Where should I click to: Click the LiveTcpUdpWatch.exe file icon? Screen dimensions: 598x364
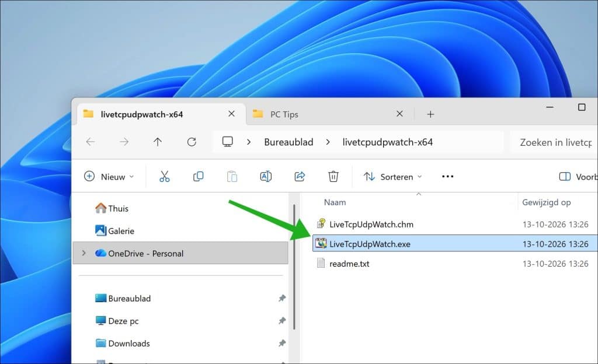coord(321,243)
